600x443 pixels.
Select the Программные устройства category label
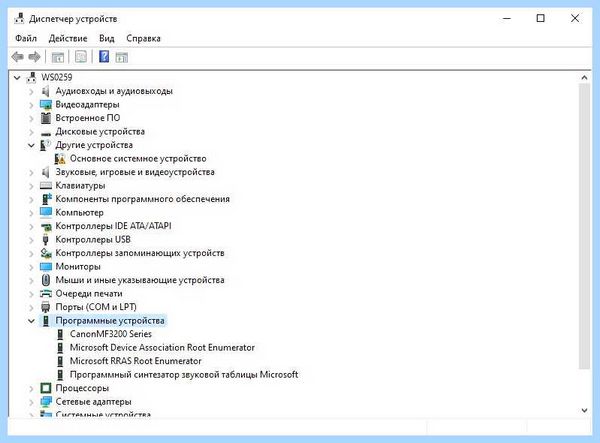(x=110, y=321)
